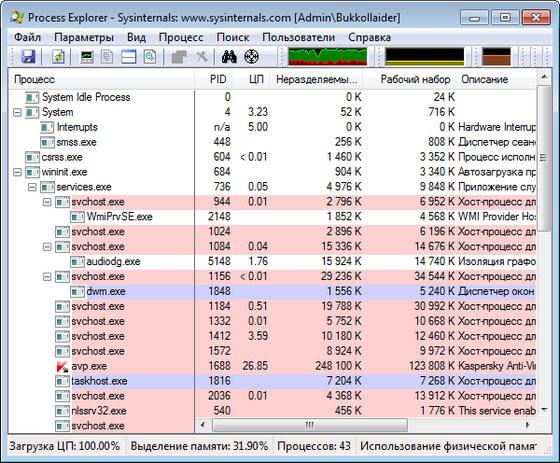Image resolution: width=560 pixels, height=463 pixels.
Task: Click Процессов: 43 status bar entry
Action: click(x=314, y=446)
